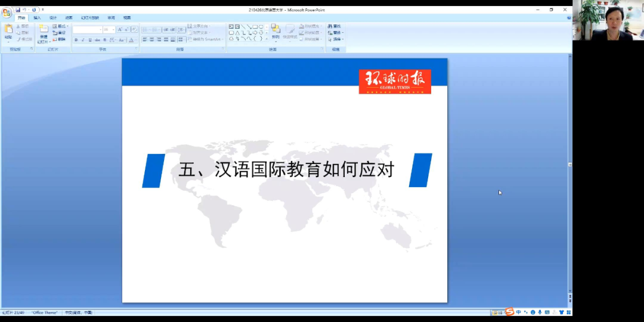This screenshot has width=644, height=322.
Task: Click the Find (查找) icon
Action: [x=335, y=26]
